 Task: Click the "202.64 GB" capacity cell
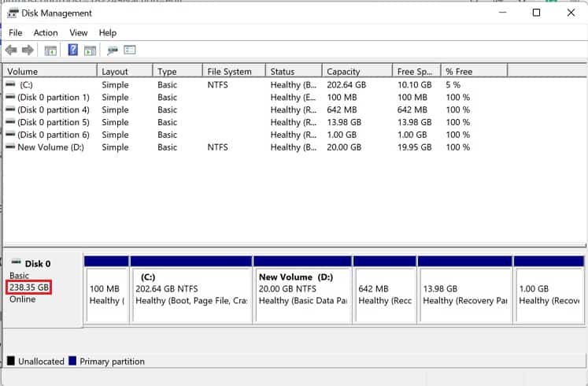tap(346, 85)
